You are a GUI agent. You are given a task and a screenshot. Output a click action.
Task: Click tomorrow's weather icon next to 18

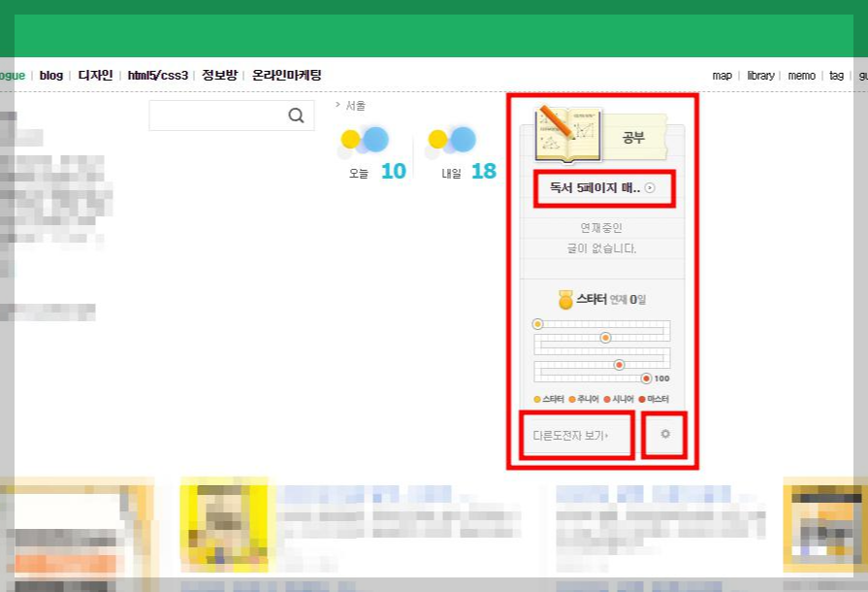pos(450,140)
